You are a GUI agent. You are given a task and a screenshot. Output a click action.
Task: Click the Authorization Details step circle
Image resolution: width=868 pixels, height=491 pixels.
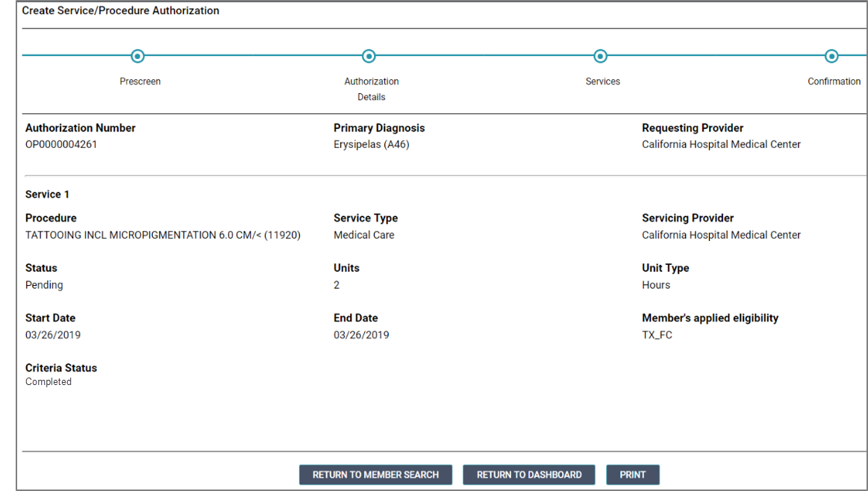click(369, 56)
